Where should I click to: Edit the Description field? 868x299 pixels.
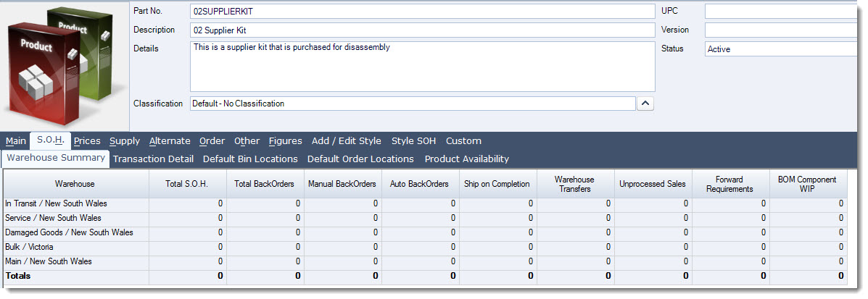coord(422,30)
